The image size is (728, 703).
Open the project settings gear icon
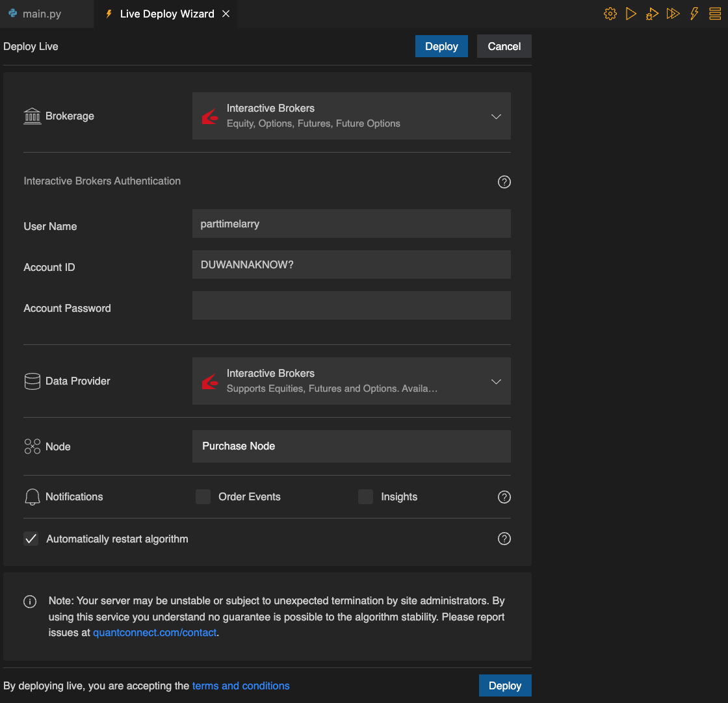(x=610, y=13)
